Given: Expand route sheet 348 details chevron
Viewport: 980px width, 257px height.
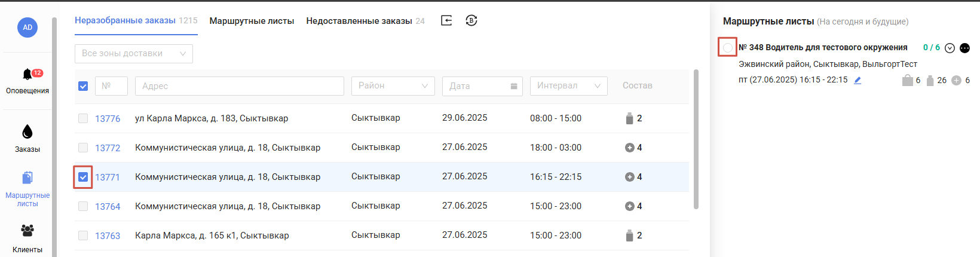Looking at the screenshot, I should 950,48.
